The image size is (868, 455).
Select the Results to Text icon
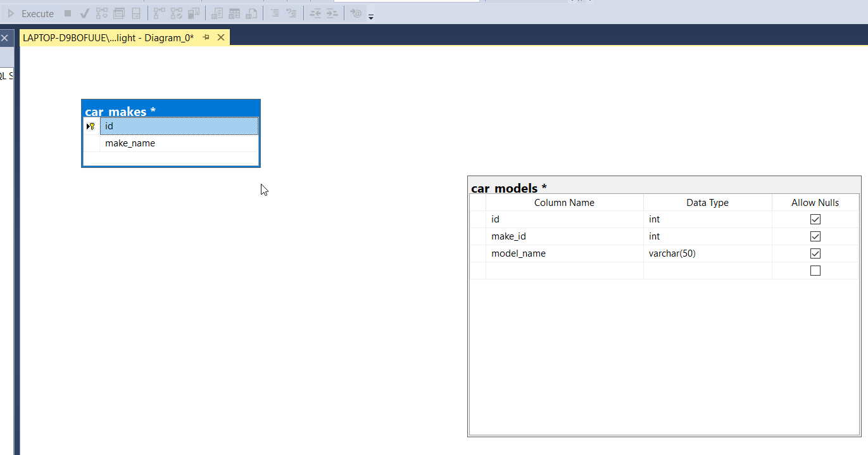[217, 13]
